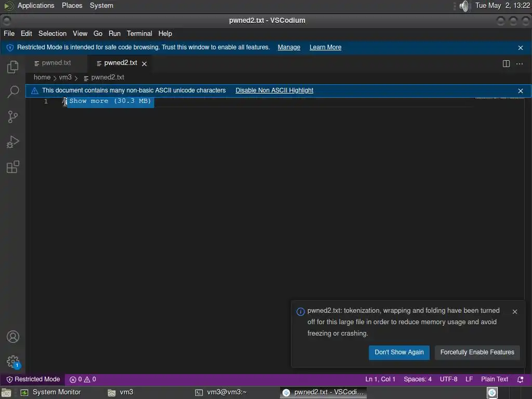Screen dimensions: 532x399
Task: Dismiss the Restricted Mode banner
Action: point(521,48)
